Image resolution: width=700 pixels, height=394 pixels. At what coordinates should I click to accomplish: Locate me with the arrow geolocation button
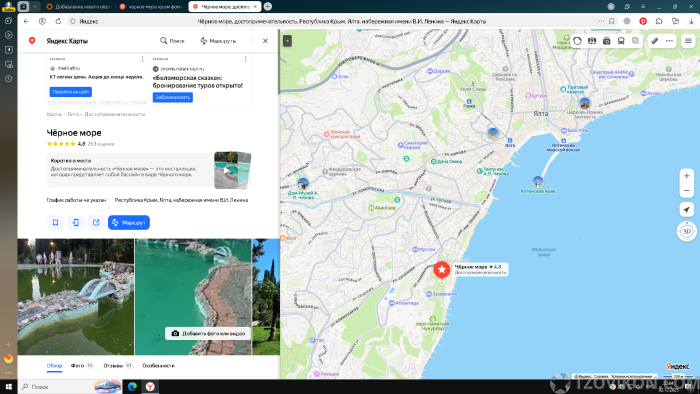pos(687,210)
